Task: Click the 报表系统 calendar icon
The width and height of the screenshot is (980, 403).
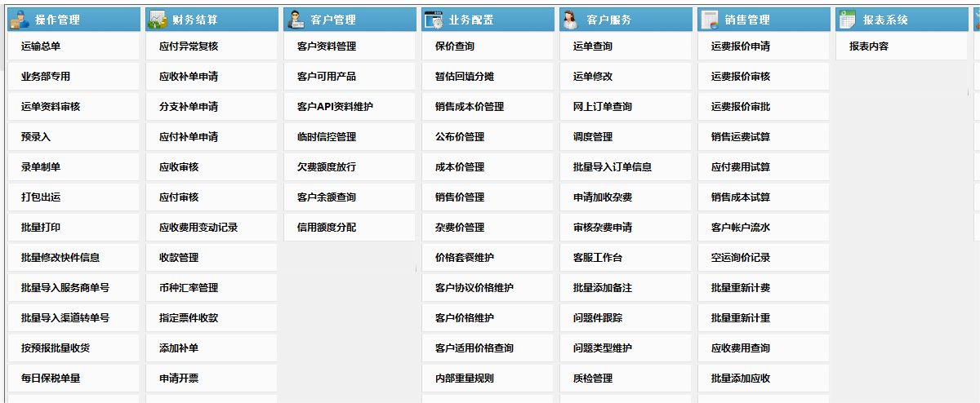Action: point(848,20)
